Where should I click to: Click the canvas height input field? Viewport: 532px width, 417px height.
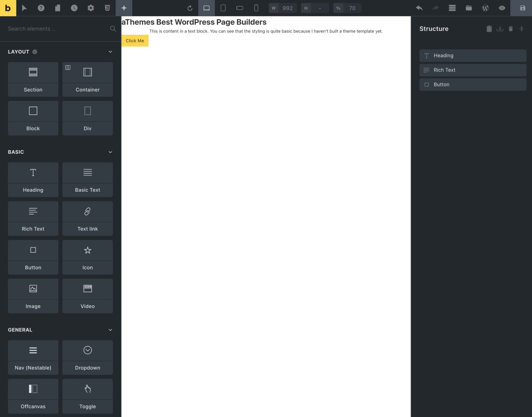coord(320,8)
